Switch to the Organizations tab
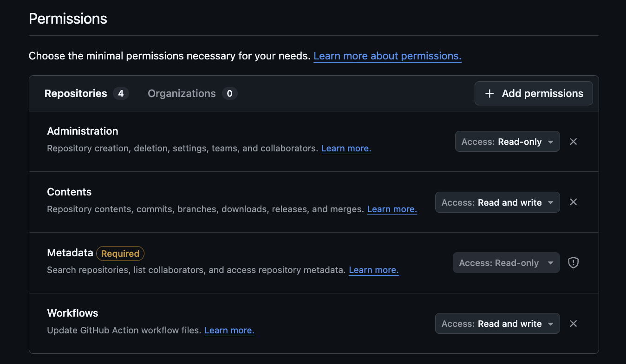Image resolution: width=626 pixels, height=364 pixels. 182,93
